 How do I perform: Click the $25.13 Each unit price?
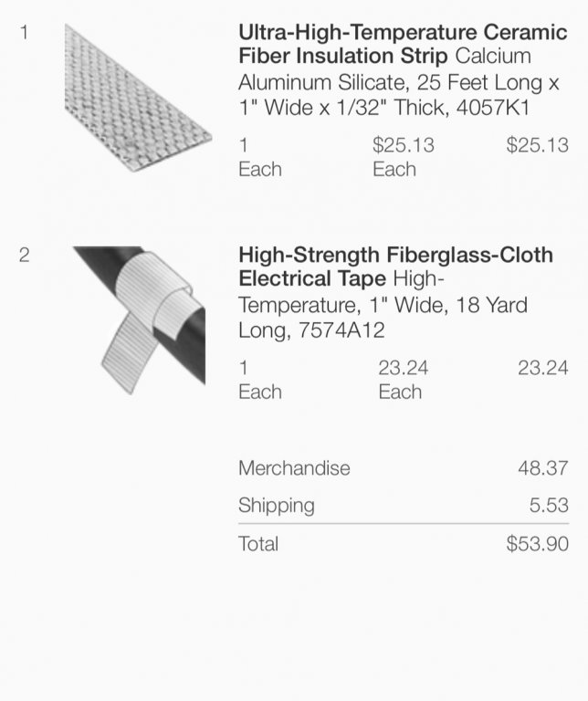(x=403, y=157)
